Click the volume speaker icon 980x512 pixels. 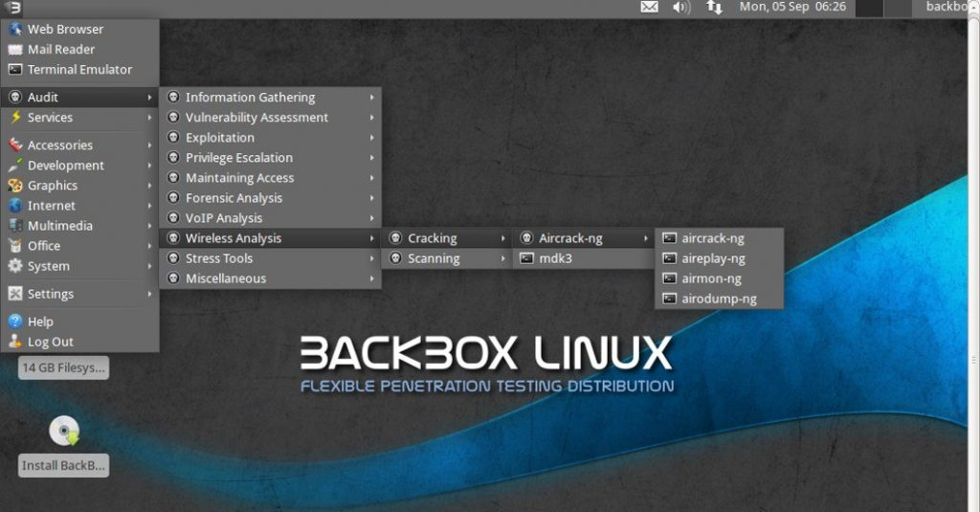[680, 8]
